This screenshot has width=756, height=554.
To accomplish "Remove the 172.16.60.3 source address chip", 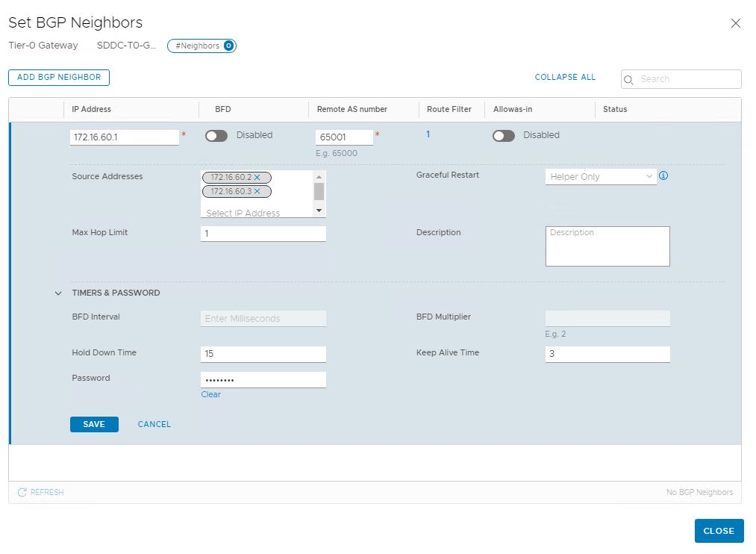I will (x=257, y=192).
